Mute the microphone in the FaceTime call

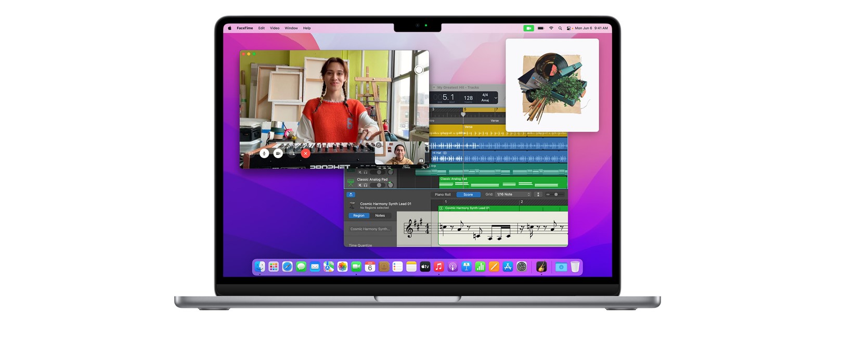click(x=264, y=153)
